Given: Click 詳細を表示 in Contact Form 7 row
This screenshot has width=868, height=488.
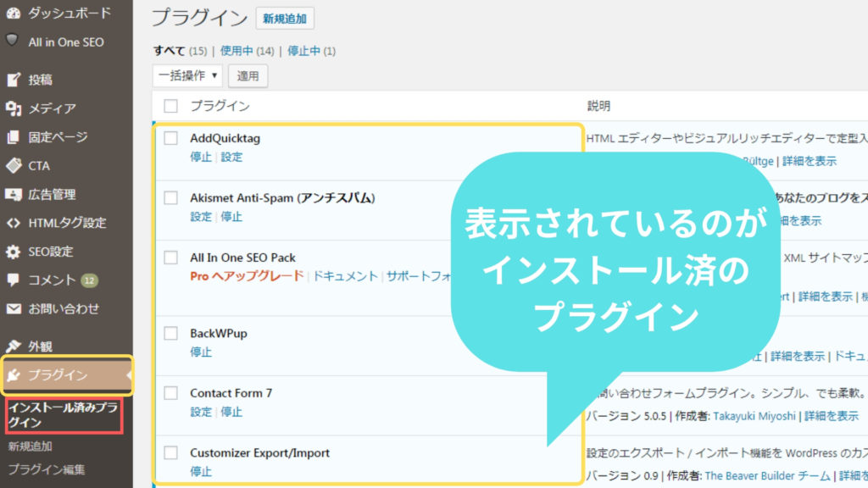Looking at the screenshot, I should click(x=832, y=416).
